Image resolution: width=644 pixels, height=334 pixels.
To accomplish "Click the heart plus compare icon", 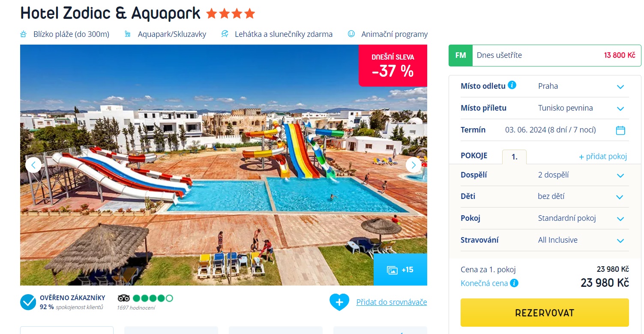I will tap(339, 302).
